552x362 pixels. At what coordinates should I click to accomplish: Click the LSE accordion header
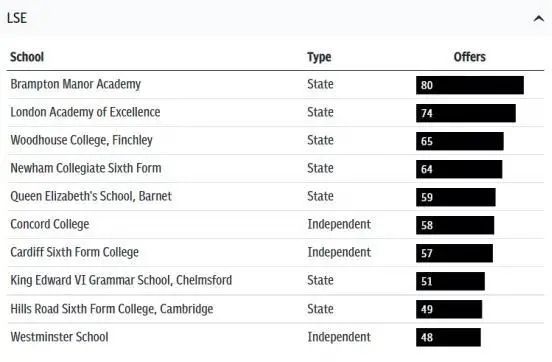point(276,18)
